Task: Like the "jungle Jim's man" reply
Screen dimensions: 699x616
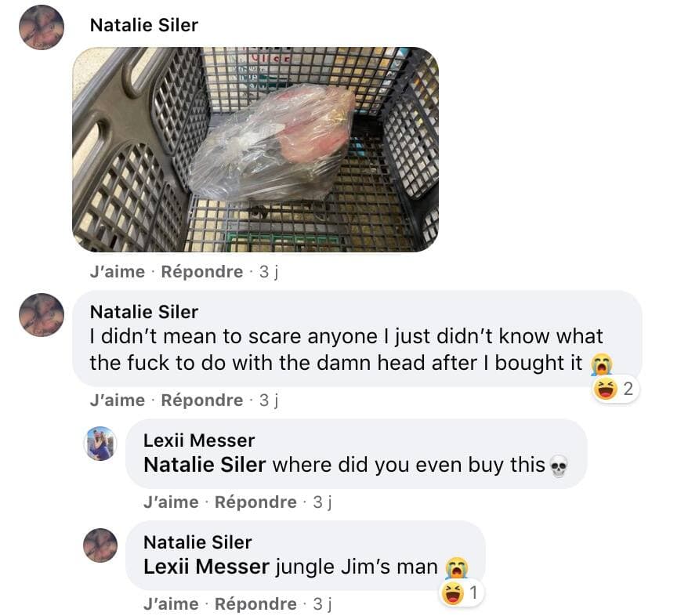Action: pos(171,604)
